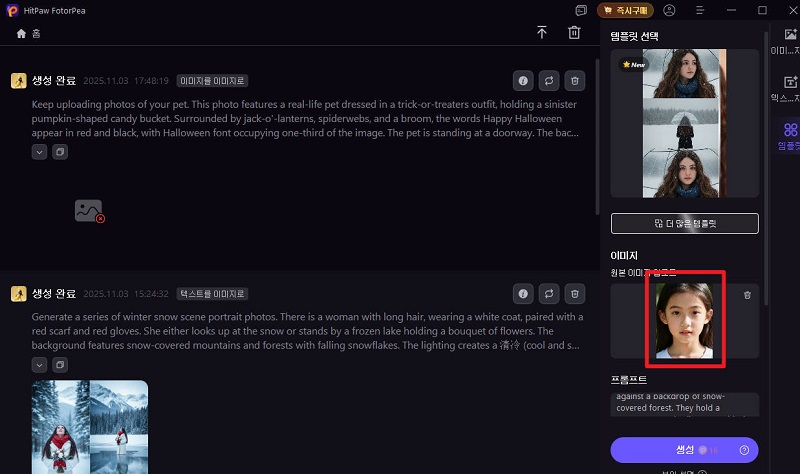Delete the winter snow portrait entry
Viewport: 800px width, 474px height.
click(x=574, y=294)
